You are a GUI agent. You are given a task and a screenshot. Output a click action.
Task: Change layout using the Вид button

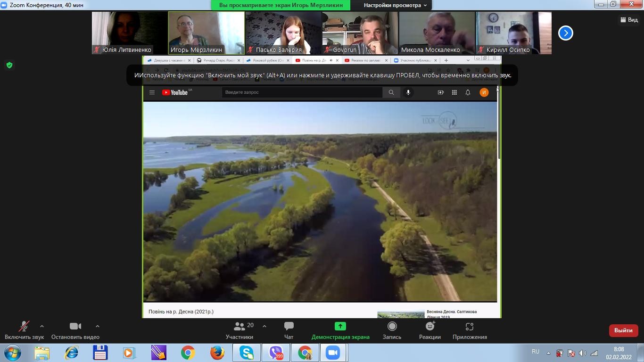[629, 20]
